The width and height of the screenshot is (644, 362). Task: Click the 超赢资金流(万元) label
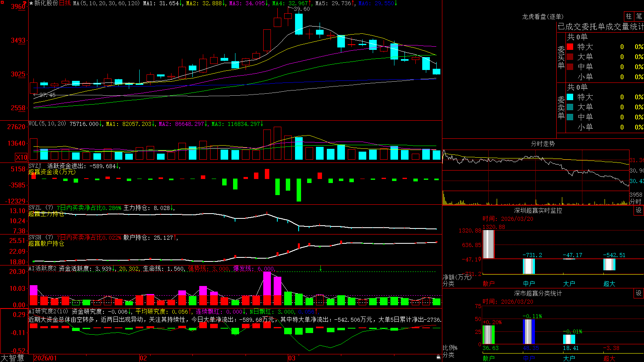52,172
